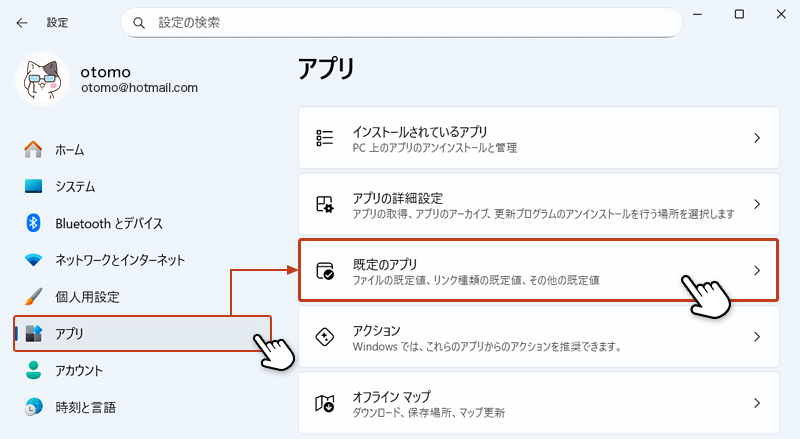Image resolution: width=800 pixels, height=439 pixels.
Task: Expand アクション chevron
Action: [x=757, y=337]
